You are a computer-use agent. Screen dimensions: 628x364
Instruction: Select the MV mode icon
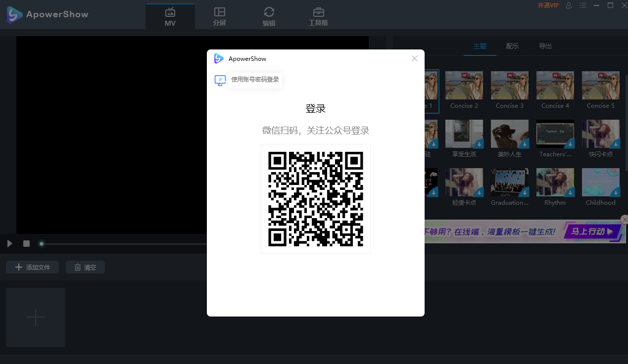170,16
